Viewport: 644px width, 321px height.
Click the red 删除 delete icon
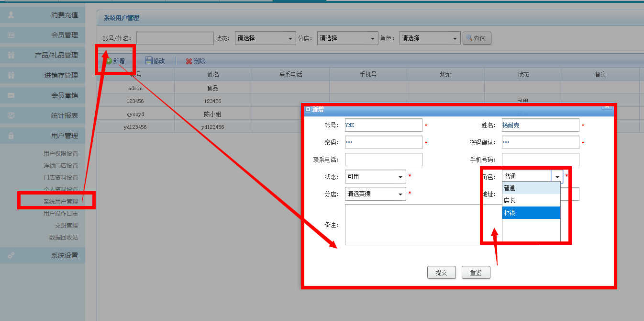point(189,61)
